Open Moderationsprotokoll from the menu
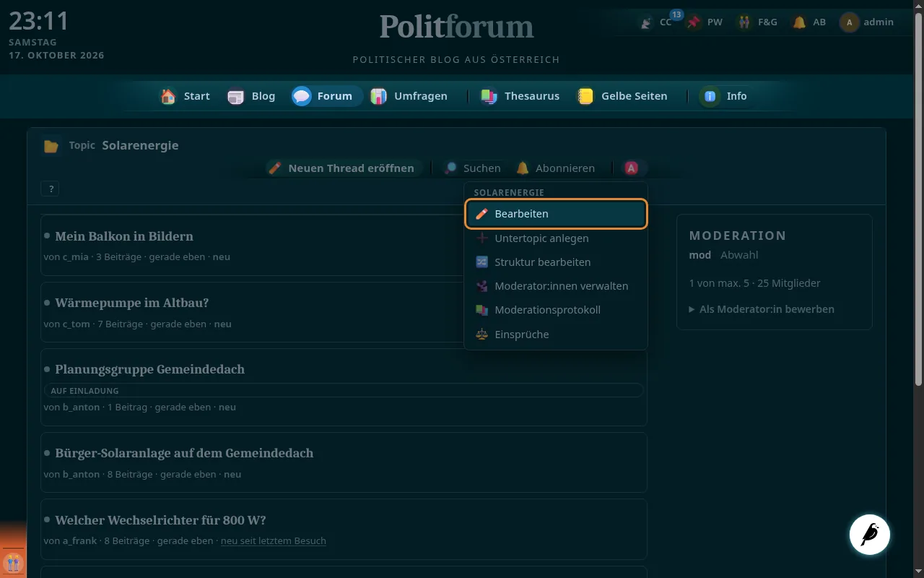This screenshot has height=578, width=924. (556, 310)
